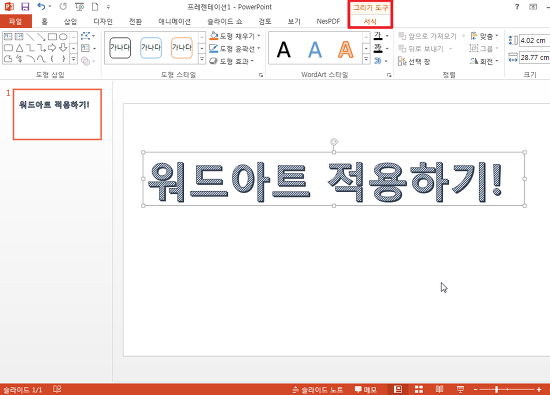Screen dimensions: 550x395
Task: Open the Text Effects dropdown
Action: pyautogui.click(x=381, y=61)
